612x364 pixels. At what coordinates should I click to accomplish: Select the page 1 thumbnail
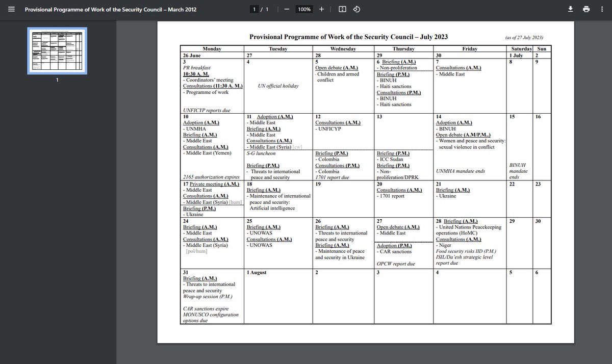tap(57, 50)
